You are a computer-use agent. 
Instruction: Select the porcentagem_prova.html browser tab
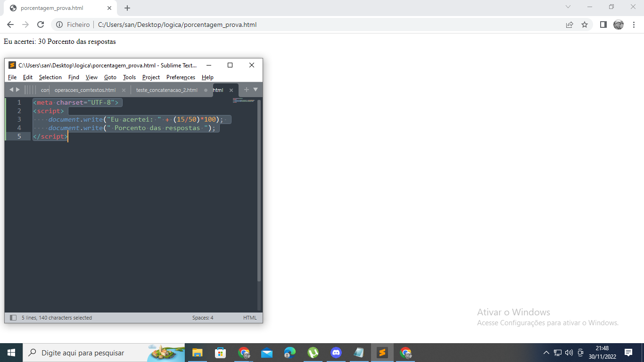click(60, 8)
